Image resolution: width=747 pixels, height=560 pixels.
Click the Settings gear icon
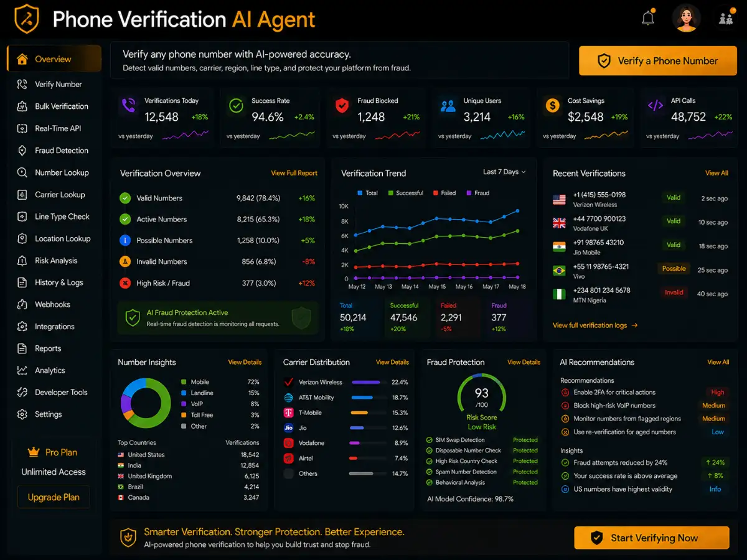click(22, 414)
